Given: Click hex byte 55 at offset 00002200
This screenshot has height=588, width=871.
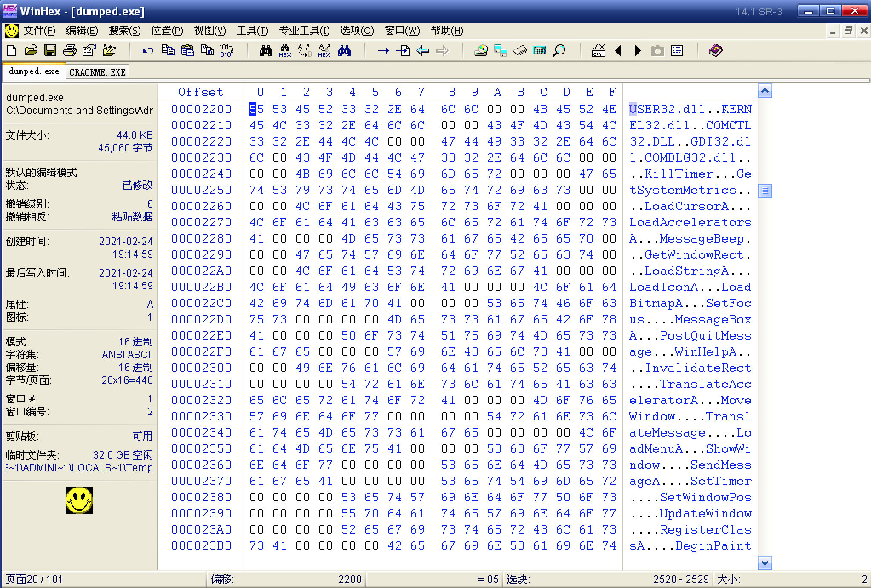Looking at the screenshot, I should [x=256, y=109].
